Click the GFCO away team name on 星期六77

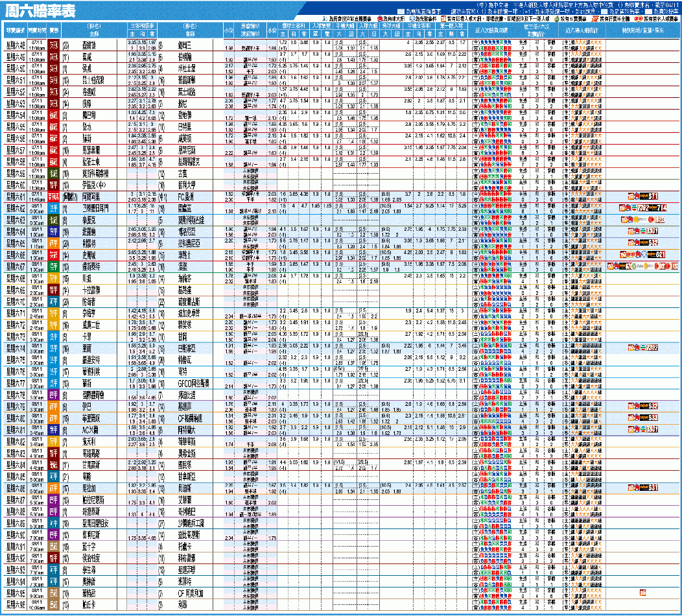[x=194, y=383]
